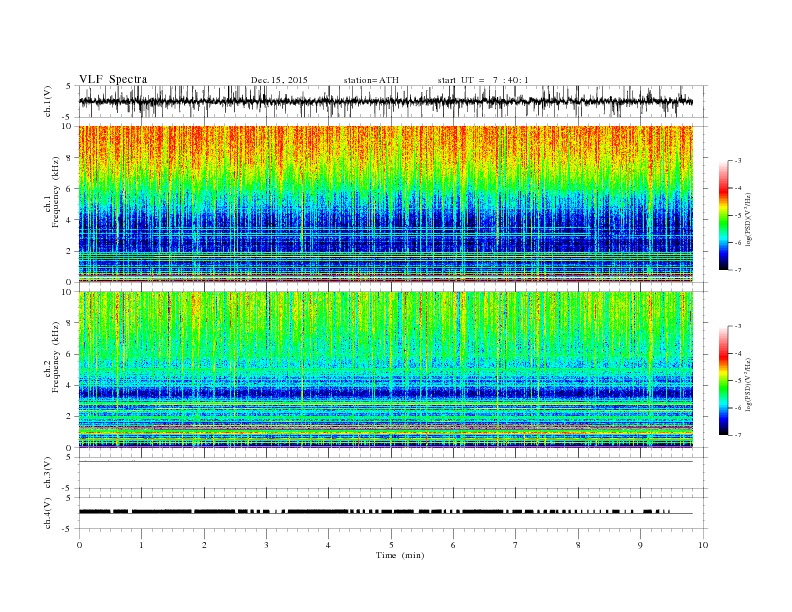Click the "start UT = 7 :40: 1" text

tap(483, 80)
